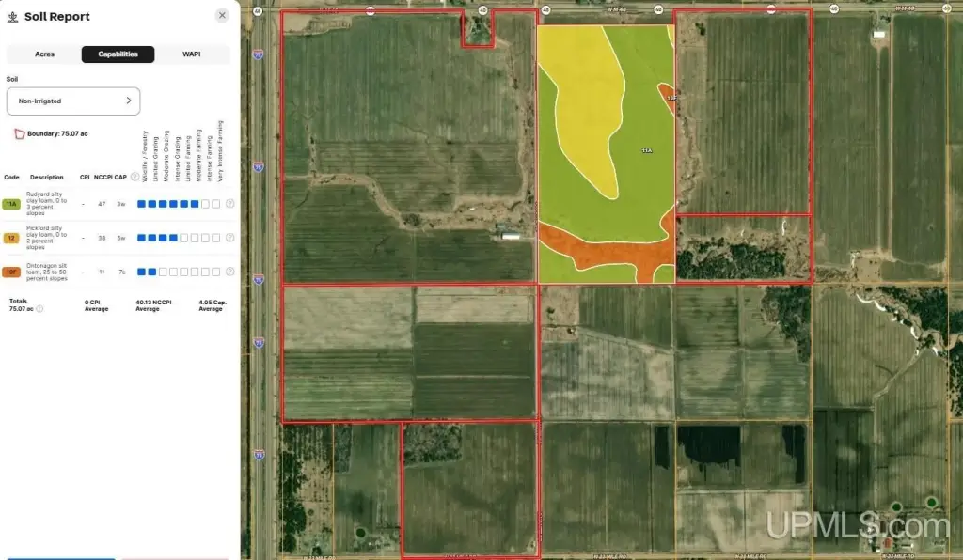Image resolution: width=963 pixels, height=560 pixels.
Task: Open the help icon on the Pickford 12 row
Action: 229,238
